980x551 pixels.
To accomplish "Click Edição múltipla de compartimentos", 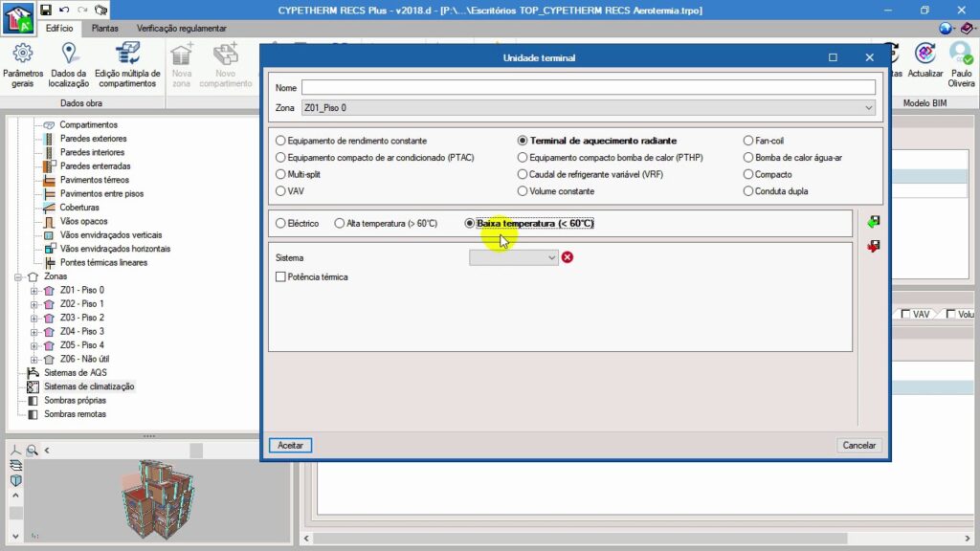I will (x=126, y=63).
